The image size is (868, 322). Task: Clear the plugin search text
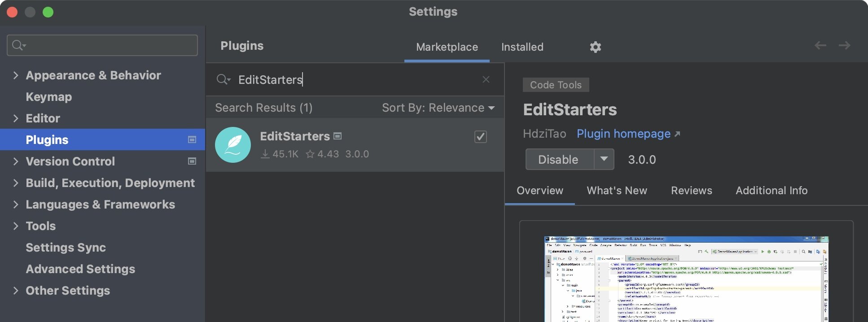[486, 79]
